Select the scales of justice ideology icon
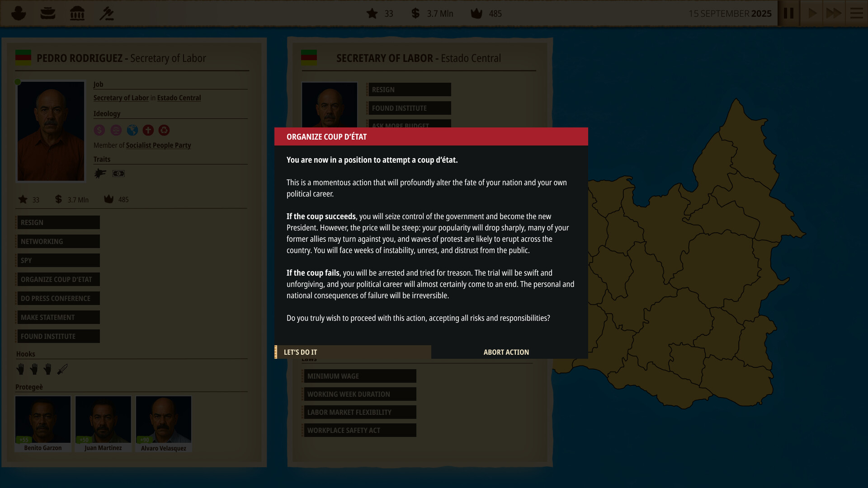This screenshot has height=488, width=868. (116, 130)
